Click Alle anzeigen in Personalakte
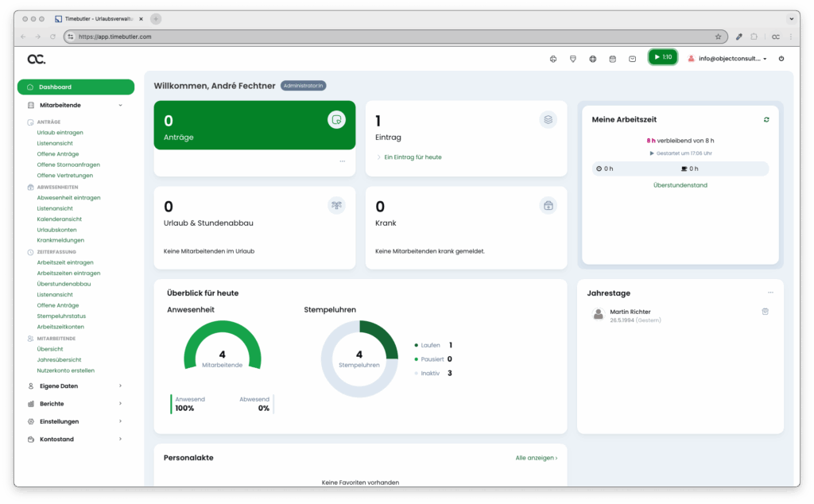The image size is (814, 504). (536, 458)
